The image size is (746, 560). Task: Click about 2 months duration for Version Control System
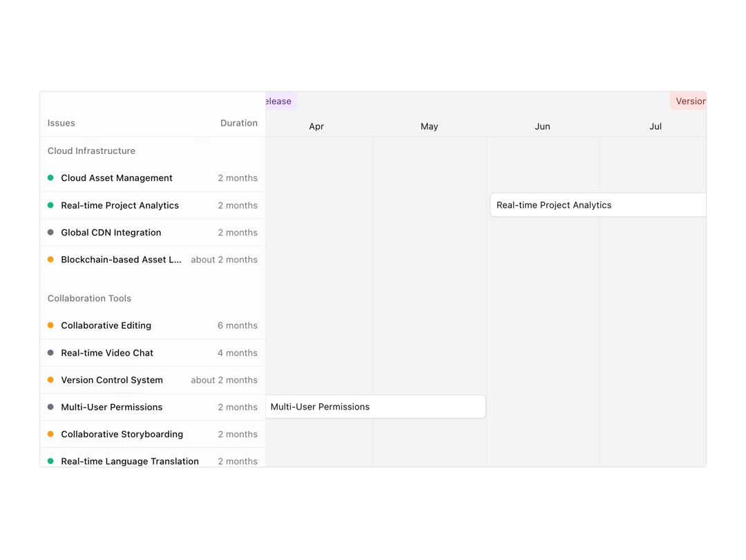coord(224,380)
